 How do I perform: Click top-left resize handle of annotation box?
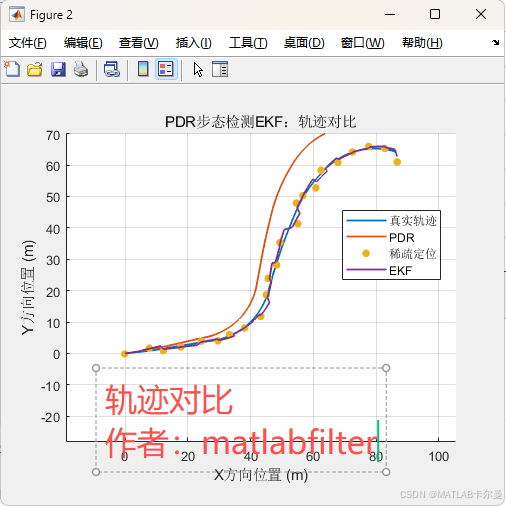96,368
